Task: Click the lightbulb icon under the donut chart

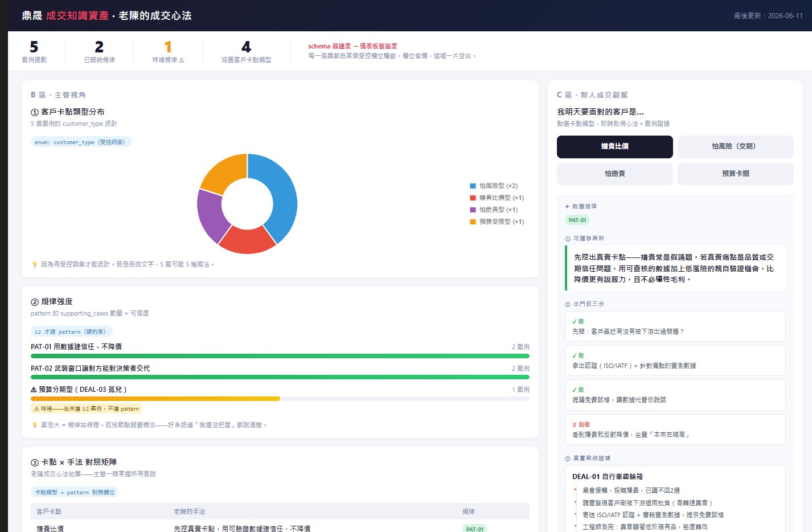Action: pos(35,264)
